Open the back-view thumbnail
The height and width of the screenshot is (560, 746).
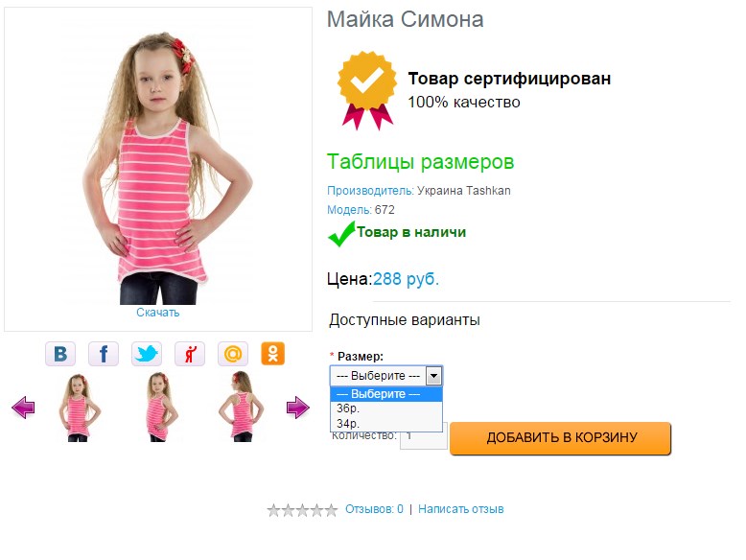(x=242, y=407)
